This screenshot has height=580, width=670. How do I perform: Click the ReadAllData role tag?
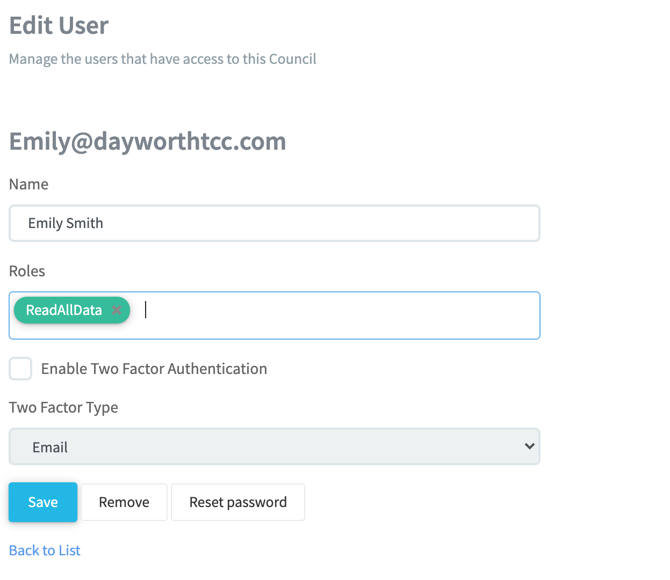coord(64,310)
